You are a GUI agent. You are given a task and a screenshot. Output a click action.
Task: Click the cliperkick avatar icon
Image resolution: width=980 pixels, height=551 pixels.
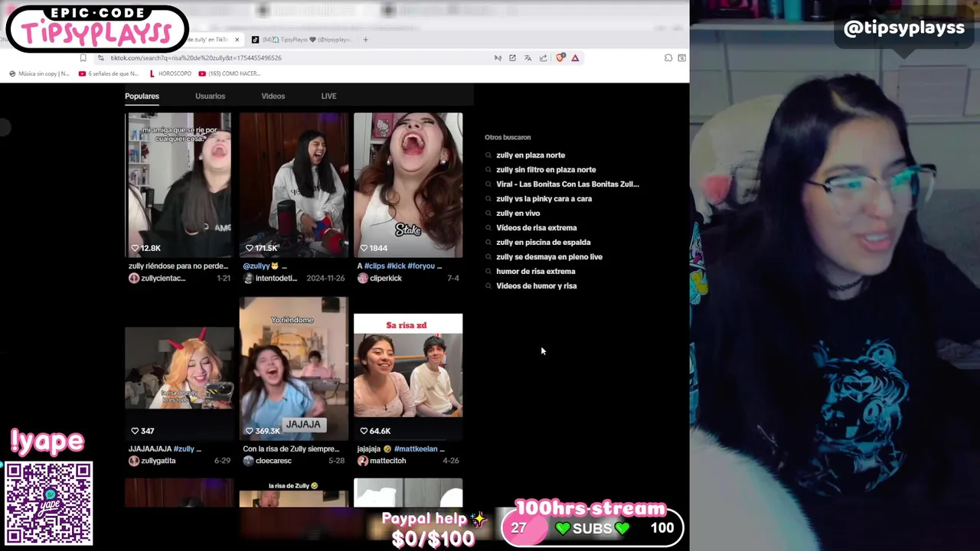(363, 279)
